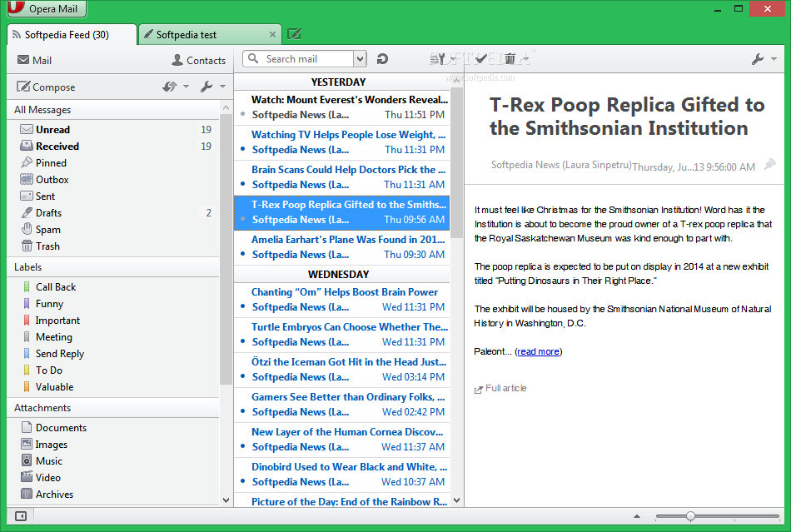Open the Search mail dropdown arrow
The width and height of the screenshot is (791, 532).
(x=360, y=59)
